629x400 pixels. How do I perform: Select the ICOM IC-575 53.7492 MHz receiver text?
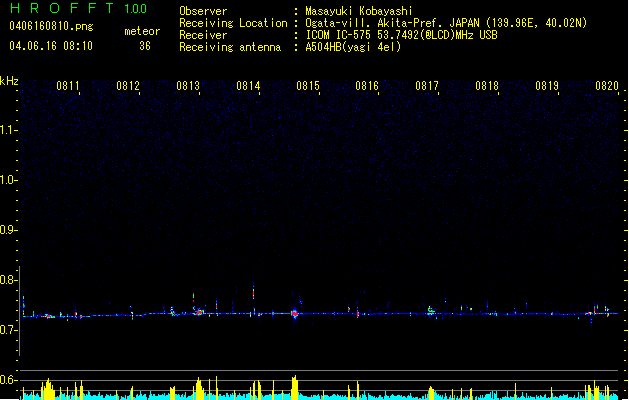[401, 35]
